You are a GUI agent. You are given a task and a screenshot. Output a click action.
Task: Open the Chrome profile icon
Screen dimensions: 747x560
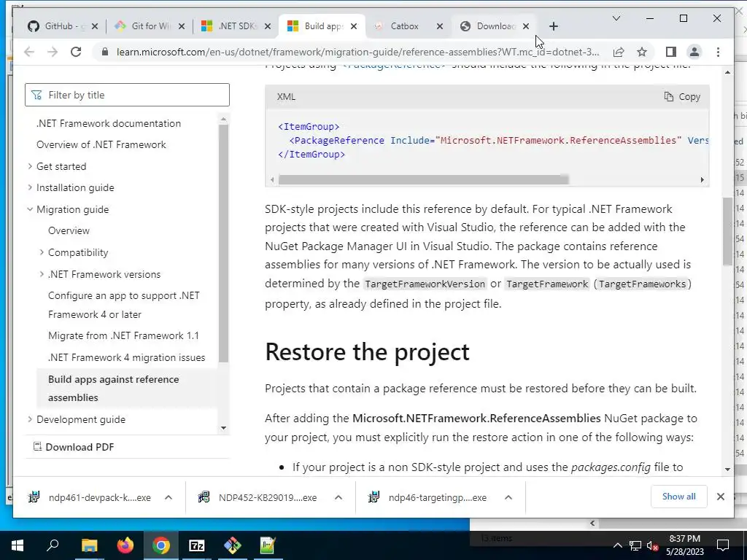694,52
